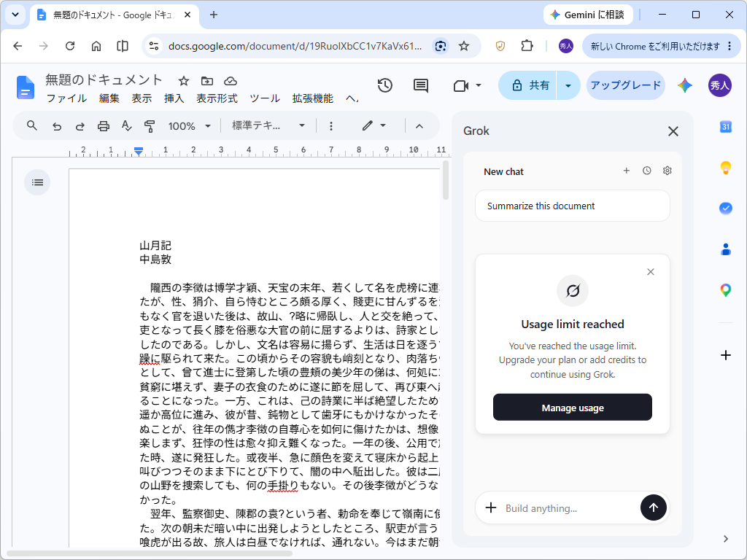Undo the last edit
The image size is (747, 560).
(57, 126)
